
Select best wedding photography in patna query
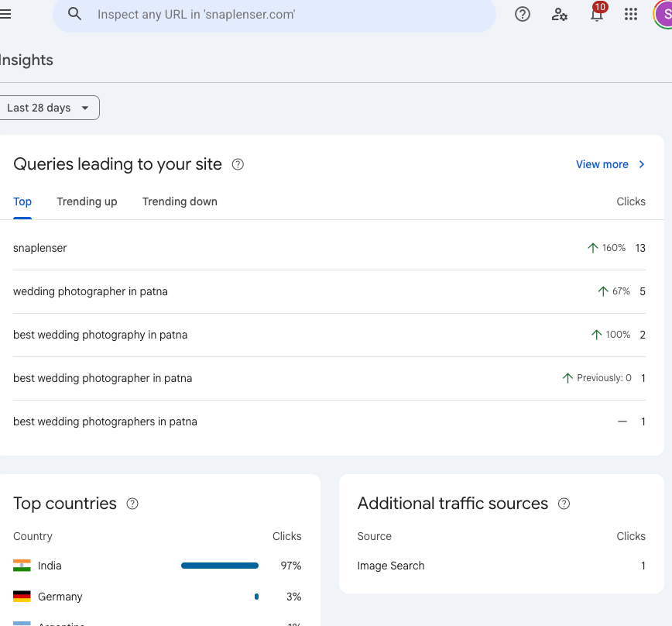click(x=329, y=335)
